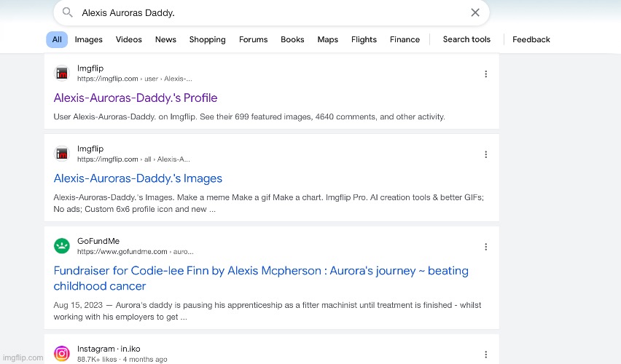The image size is (621, 364).
Task: Click the GoFundMe favicon icon
Action: [62, 246]
